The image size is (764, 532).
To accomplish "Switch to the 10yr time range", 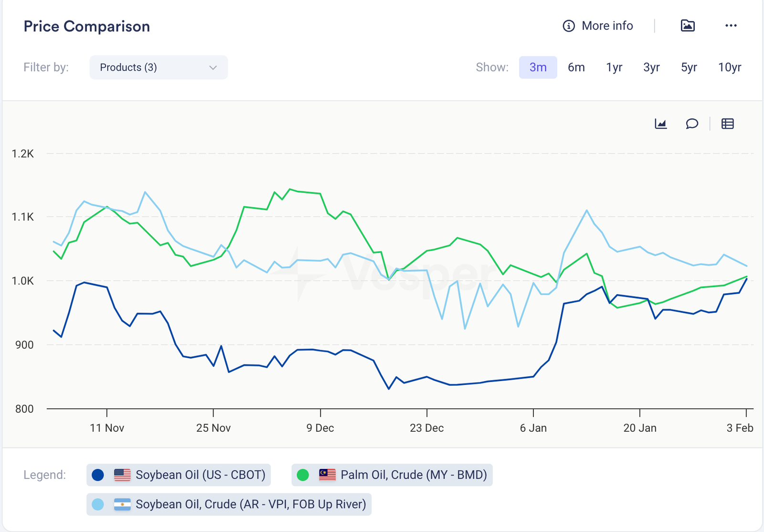I will point(730,67).
